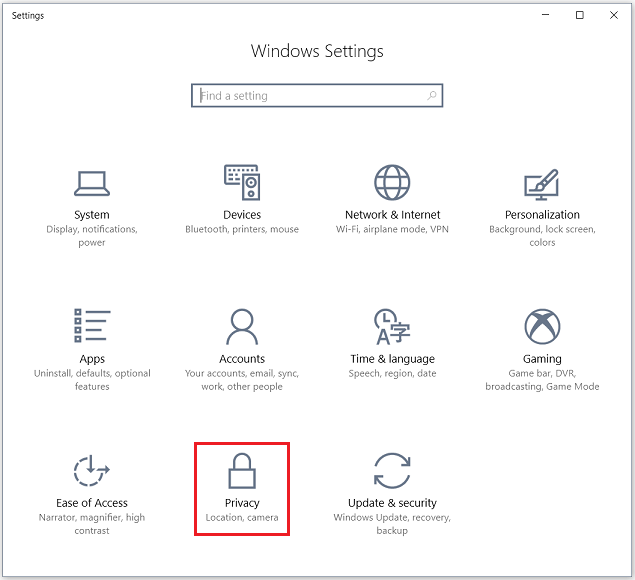Open the Gaming Xbox icon
This screenshot has height=580, width=635.
tap(542, 326)
